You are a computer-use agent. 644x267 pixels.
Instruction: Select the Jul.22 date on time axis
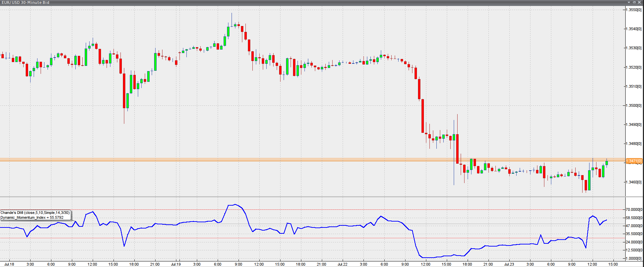(343, 264)
